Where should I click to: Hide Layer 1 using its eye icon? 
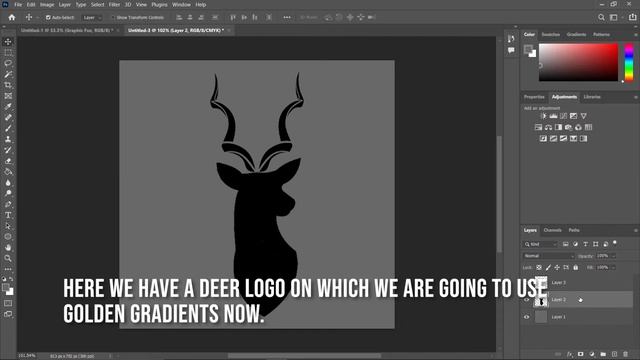(x=527, y=317)
